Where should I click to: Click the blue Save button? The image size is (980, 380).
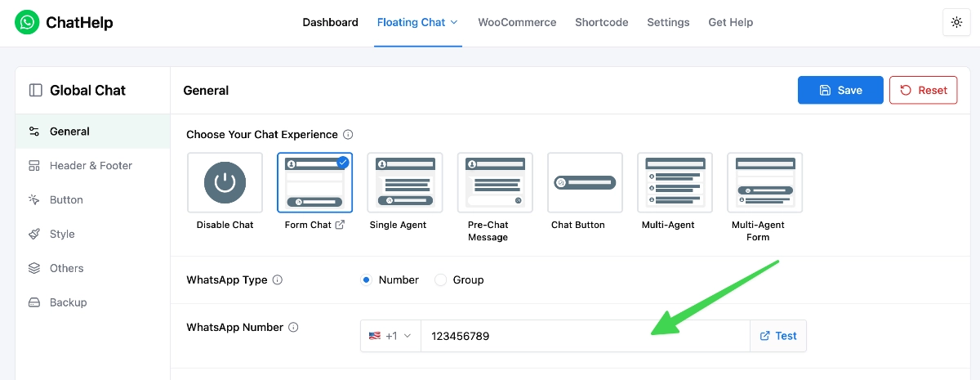click(840, 90)
